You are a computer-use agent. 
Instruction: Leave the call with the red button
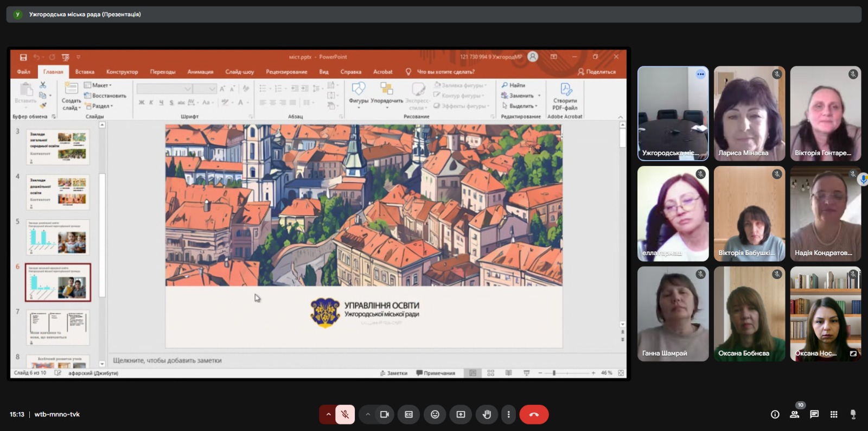coord(534,414)
